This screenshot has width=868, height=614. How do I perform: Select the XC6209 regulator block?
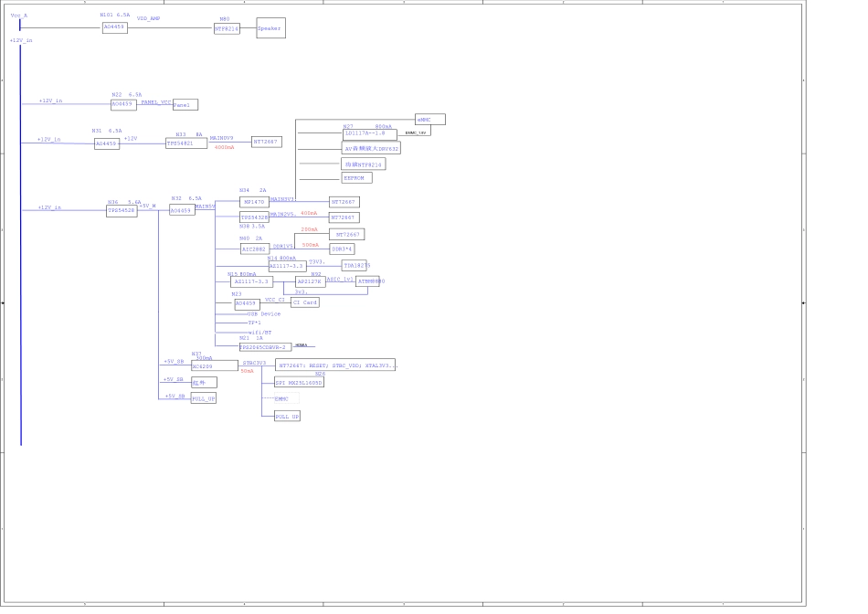214,365
